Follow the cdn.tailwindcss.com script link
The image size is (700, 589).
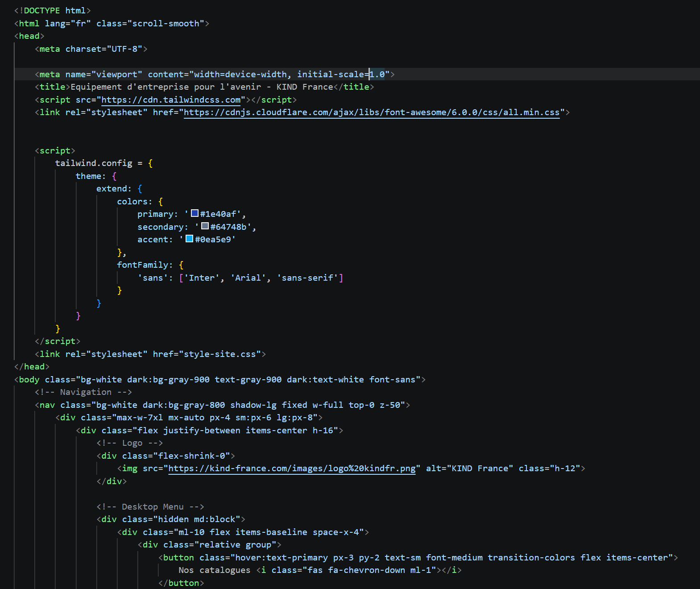tap(171, 100)
